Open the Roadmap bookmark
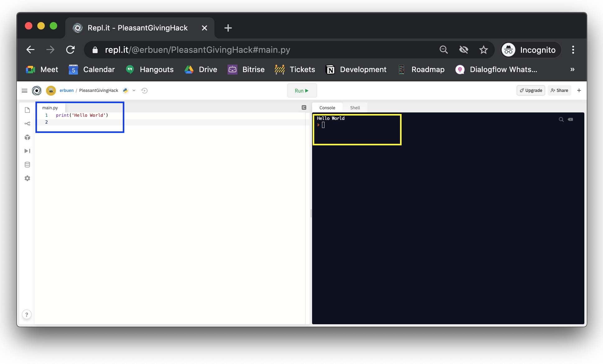Viewport: 603px width, 364px height. coord(421,70)
